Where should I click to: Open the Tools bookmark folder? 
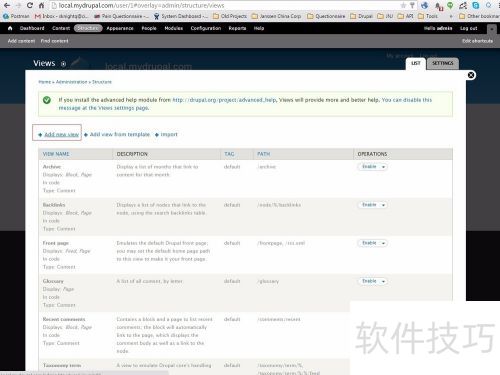428,16
